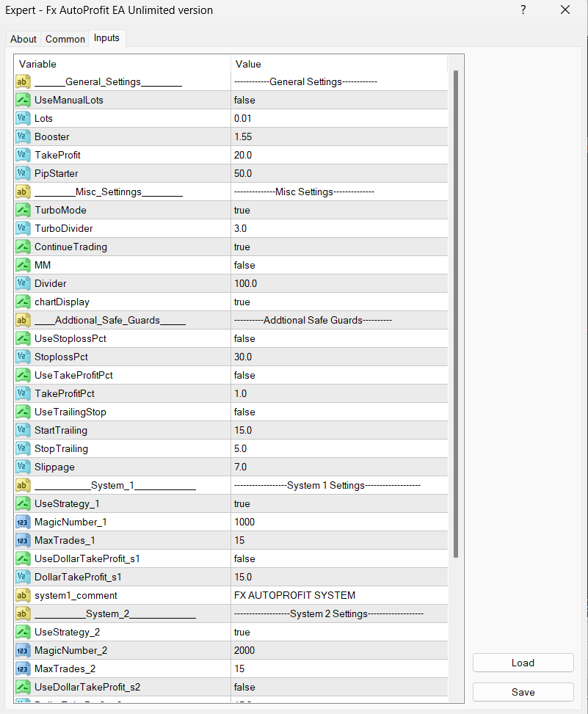The image size is (588, 714).
Task: Switch to the About tab
Action: (x=23, y=39)
